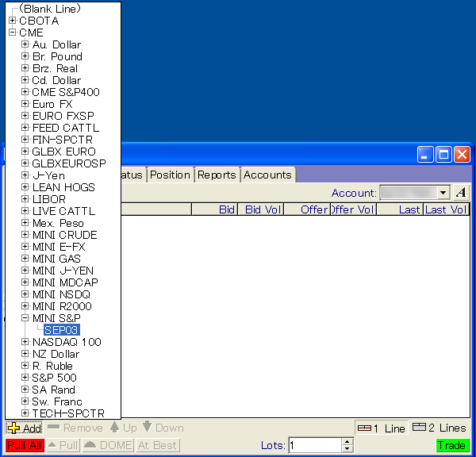Click the Bid Vol column header

click(x=261, y=209)
